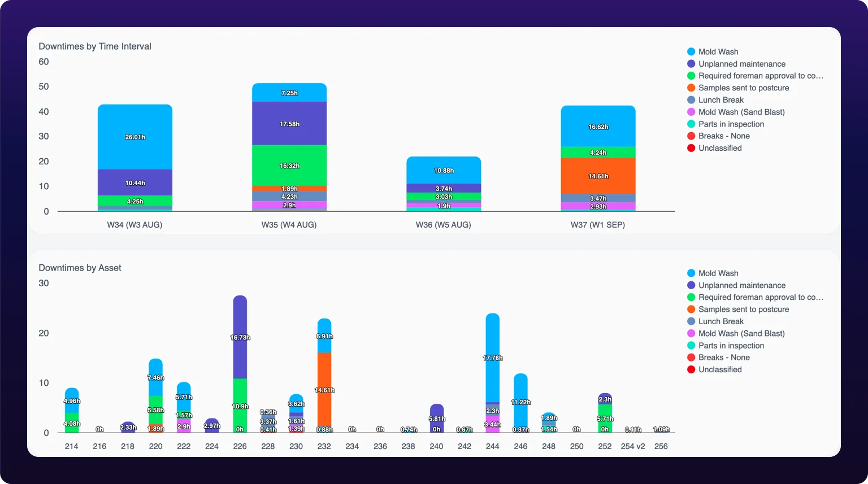The width and height of the screenshot is (868, 484).
Task: Select the 4.96h blue segment for asset 214
Action: tap(72, 400)
